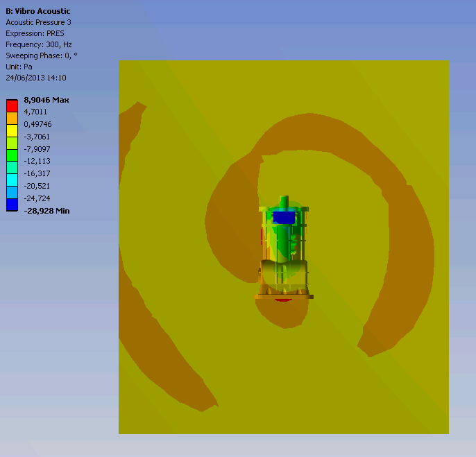This screenshot has width=476, height=457.
Task: Click the '-16,317' legend value
Action: click(x=37, y=173)
